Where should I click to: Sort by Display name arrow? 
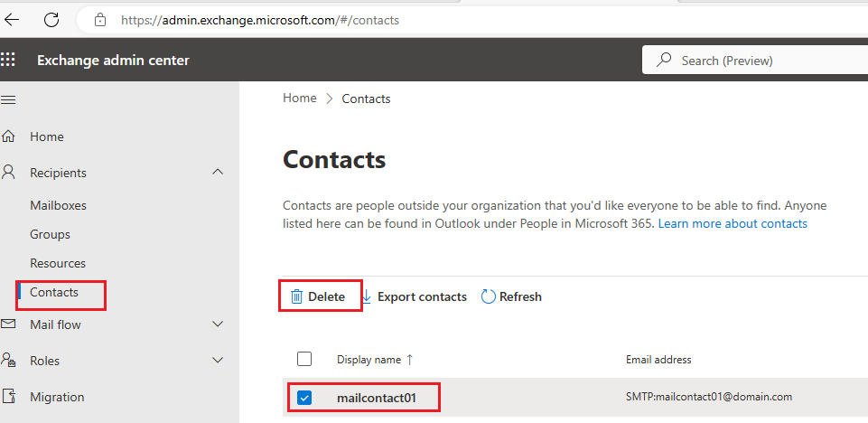410,360
